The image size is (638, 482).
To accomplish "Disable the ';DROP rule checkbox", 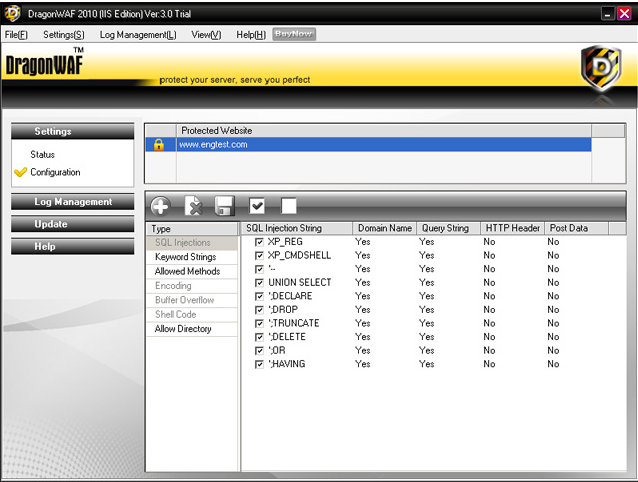I will click(x=259, y=310).
